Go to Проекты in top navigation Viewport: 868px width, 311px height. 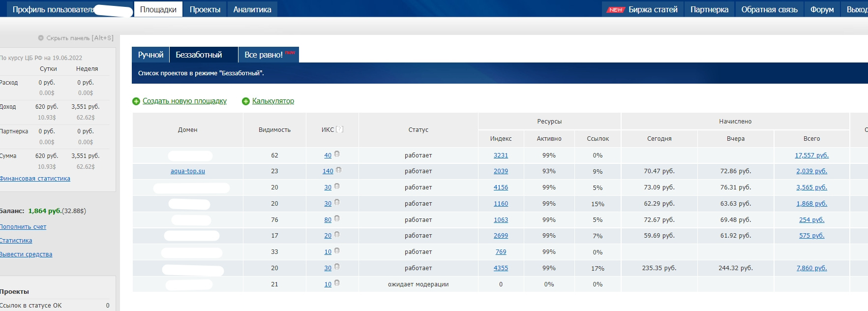(205, 9)
